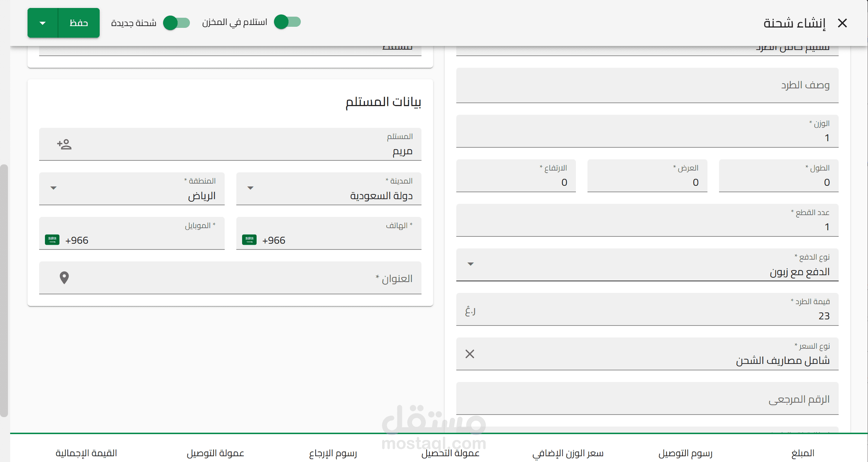
Task: Click the الطول length field
Action: 779,176
